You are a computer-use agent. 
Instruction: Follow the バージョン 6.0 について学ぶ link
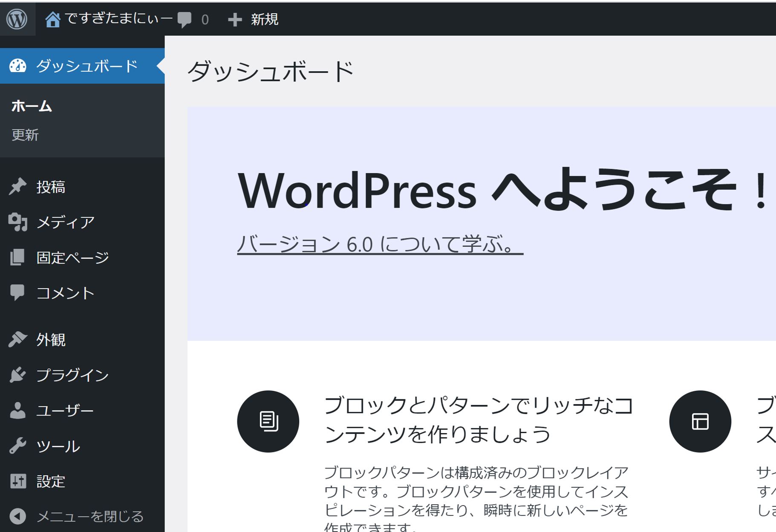380,244
